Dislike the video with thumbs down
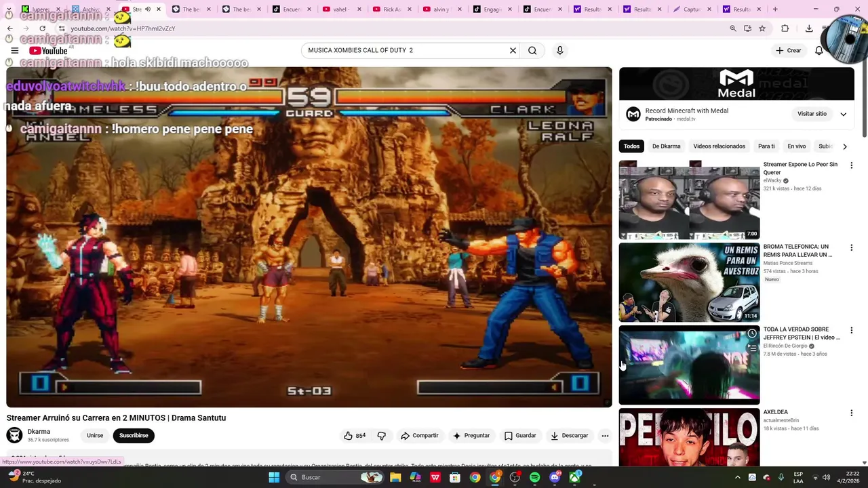 (x=382, y=436)
